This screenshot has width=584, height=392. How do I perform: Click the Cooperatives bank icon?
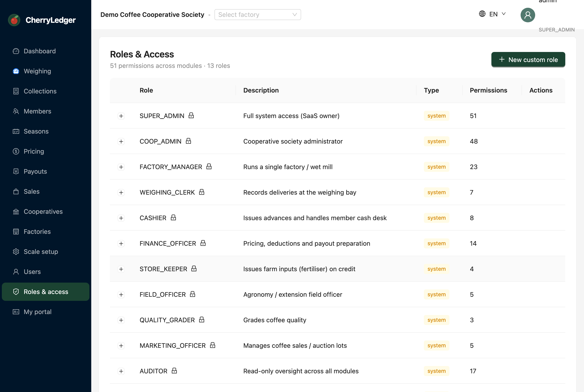click(16, 211)
